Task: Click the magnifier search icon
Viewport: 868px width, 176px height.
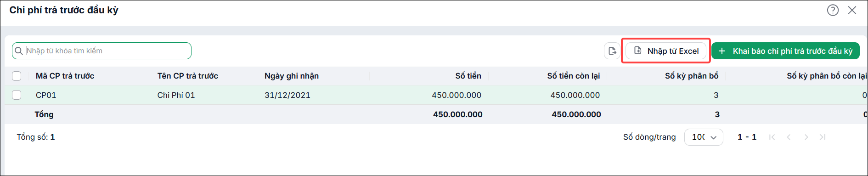Action: tap(19, 51)
